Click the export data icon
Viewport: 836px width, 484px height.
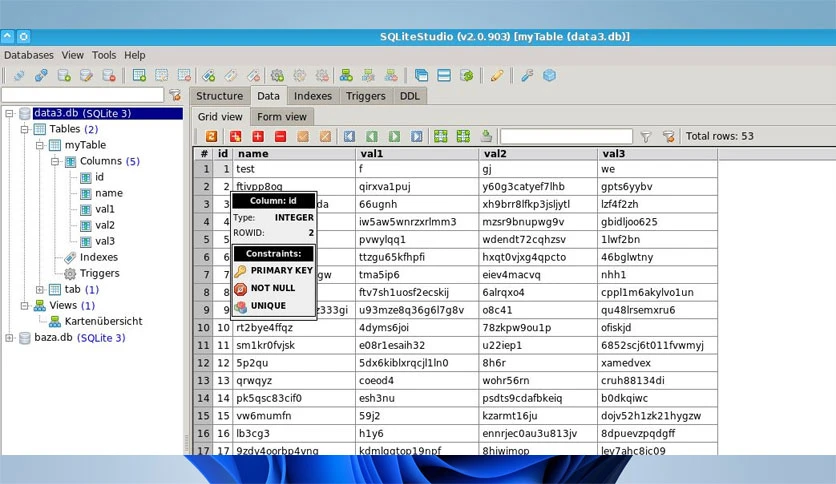point(486,136)
